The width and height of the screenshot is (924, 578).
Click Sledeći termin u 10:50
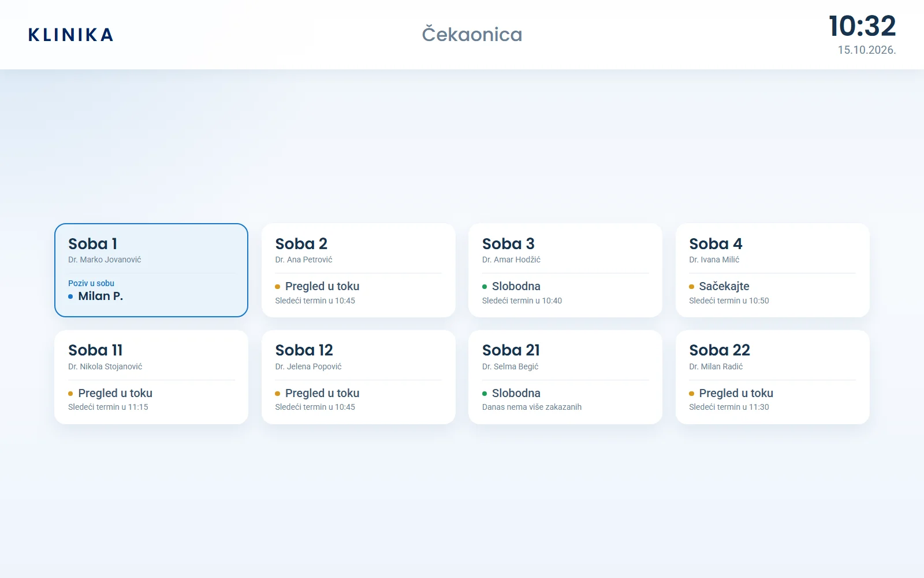coord(729,301)
